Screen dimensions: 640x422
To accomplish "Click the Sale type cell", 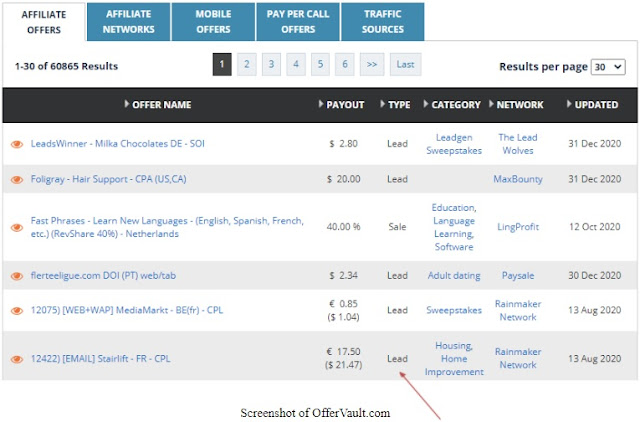I will (x=397, y=227).
